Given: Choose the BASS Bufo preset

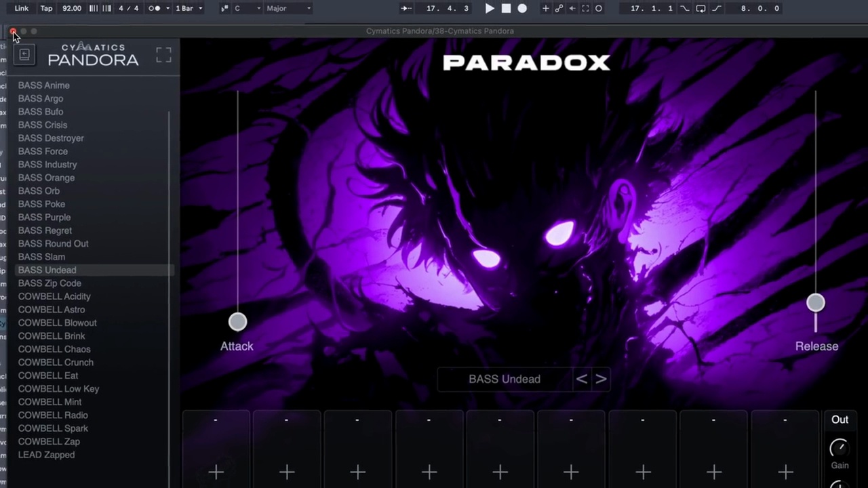Looking at the screenshot, I should pos(41,112).
